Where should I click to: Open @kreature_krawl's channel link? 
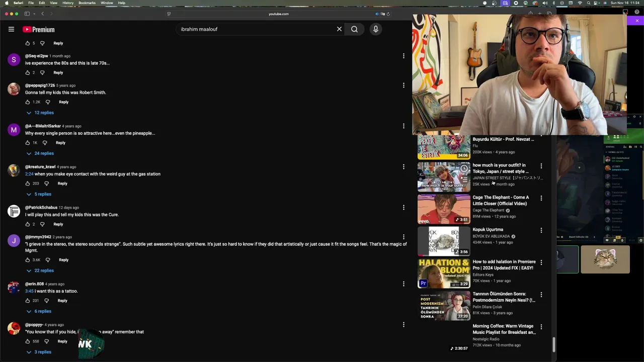tap(40, 167)
